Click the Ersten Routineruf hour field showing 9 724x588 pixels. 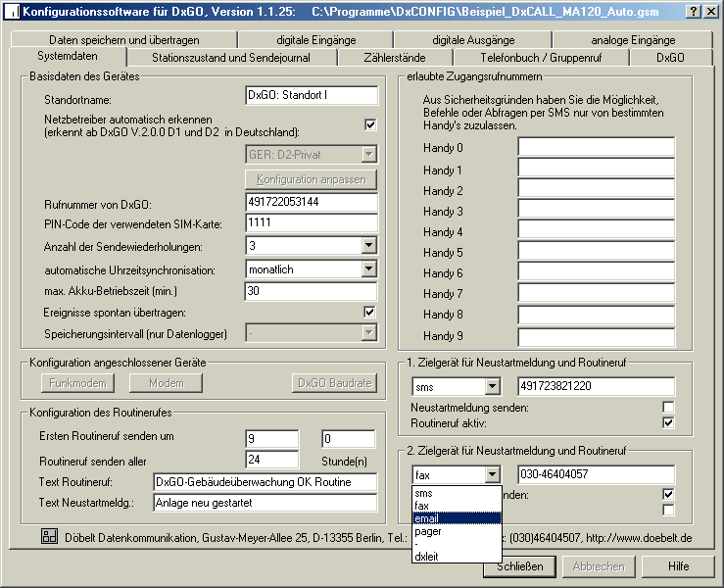tap(272, 439)
